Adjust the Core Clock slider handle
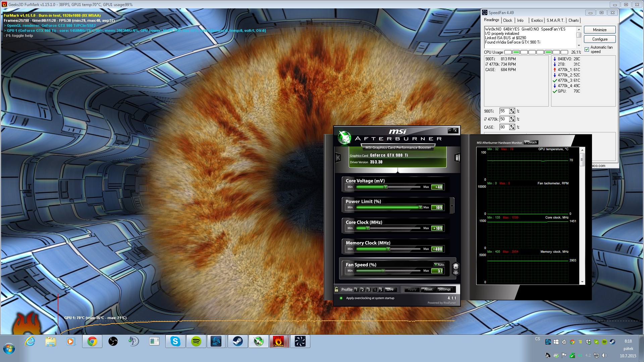The image size is (644, 362). [x=368, y=228]
